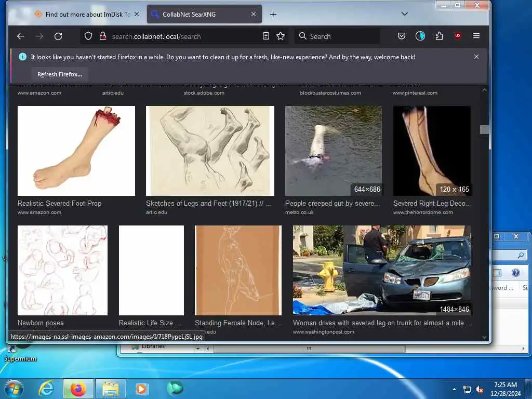
Task: Focus the address bar URL field
Action: click(185, 36)
